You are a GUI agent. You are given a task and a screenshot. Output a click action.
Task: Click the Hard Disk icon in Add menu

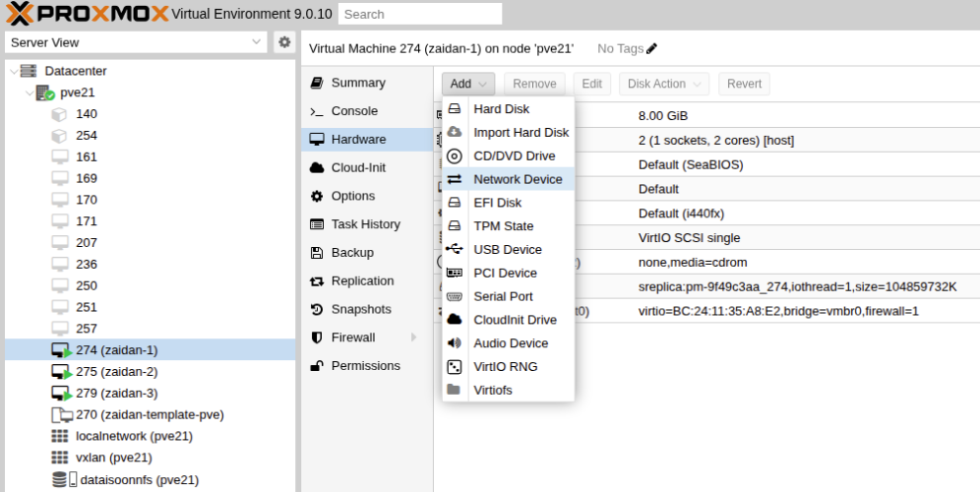(x=454, y=109)
